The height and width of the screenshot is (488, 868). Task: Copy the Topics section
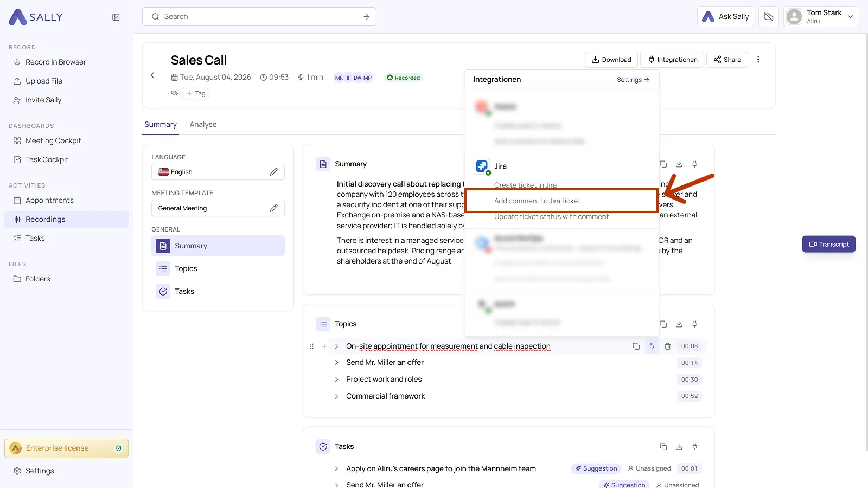click(x=663, y=324)
